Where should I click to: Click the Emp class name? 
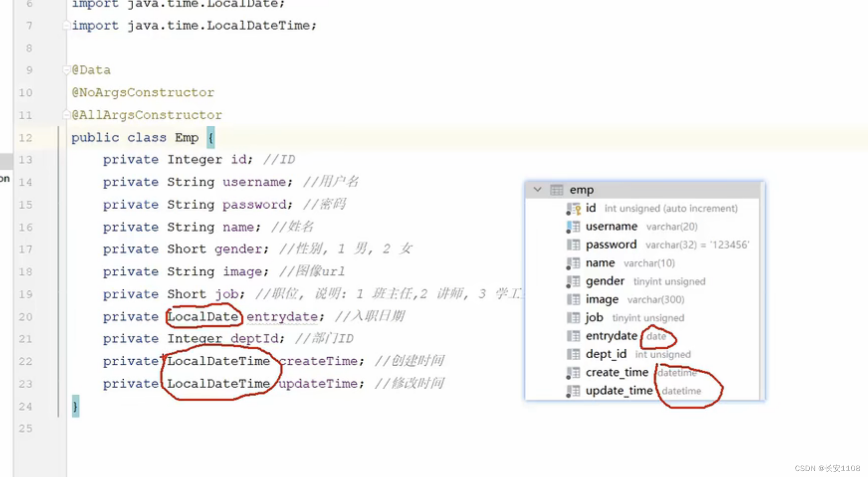click(x=187, y=138)
